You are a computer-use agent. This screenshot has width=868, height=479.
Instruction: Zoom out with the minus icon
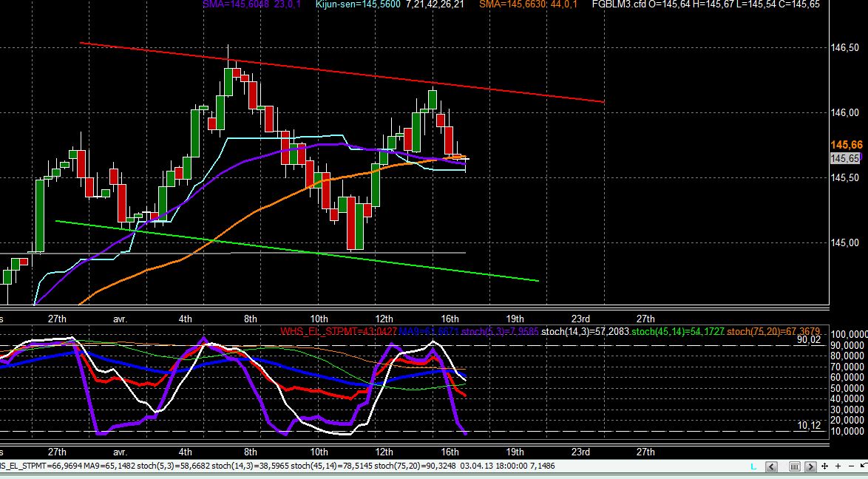tap(852, 466)
